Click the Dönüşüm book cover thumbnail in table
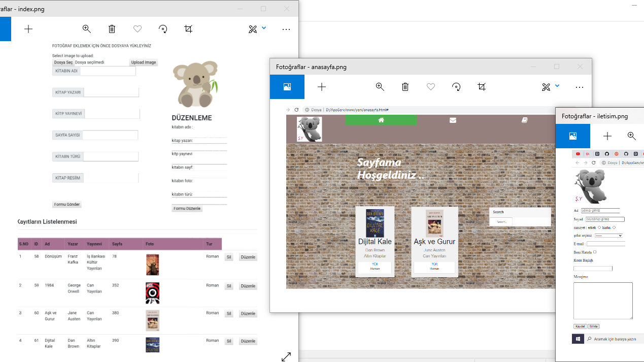Screen dimensions: 644x362 pyautogui.click(x=152, y=265)
